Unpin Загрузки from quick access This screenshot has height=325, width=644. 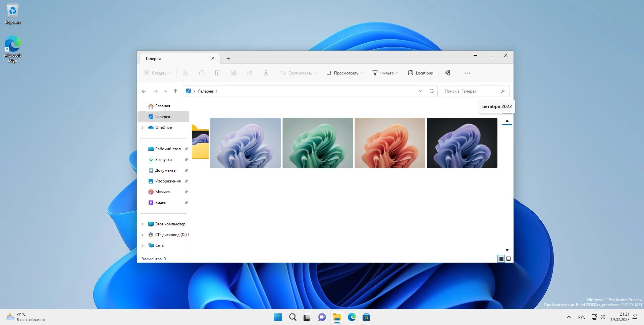pyautogui.click(x=186, y=160)
